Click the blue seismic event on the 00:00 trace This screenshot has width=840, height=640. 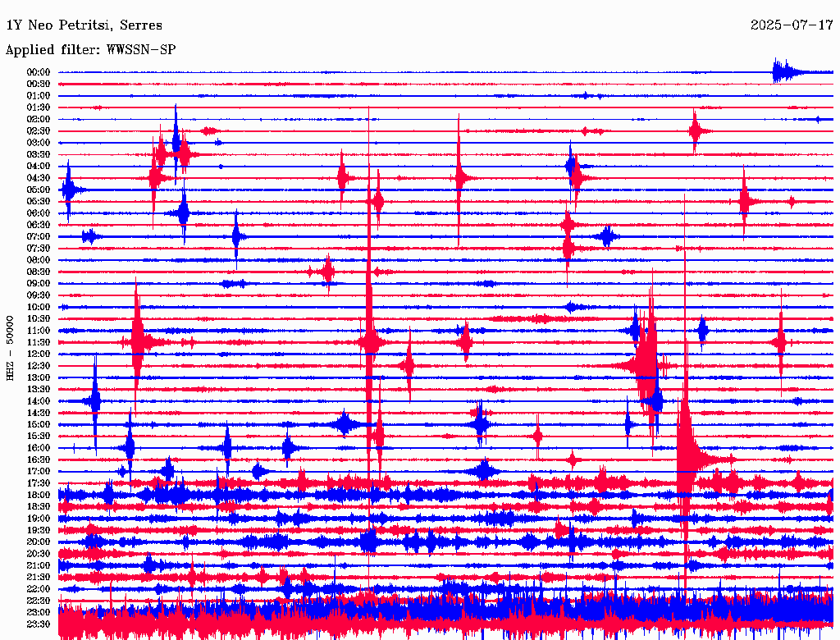779,72
